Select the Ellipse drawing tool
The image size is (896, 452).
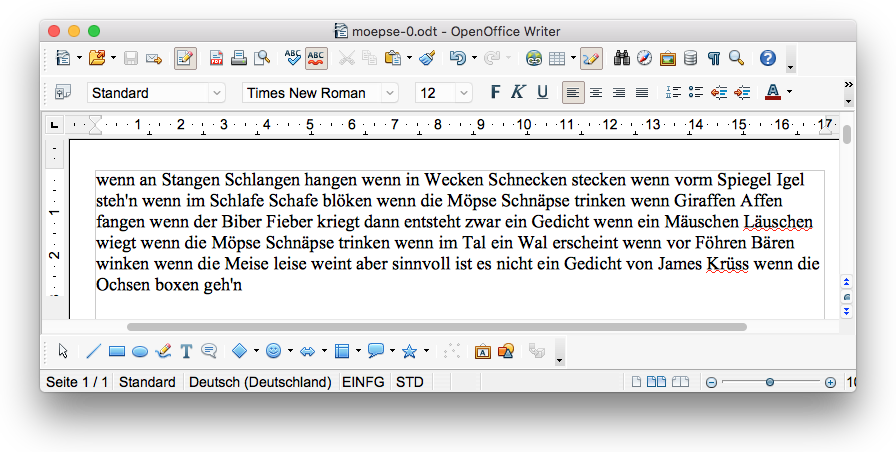click(x=140, y=352)
